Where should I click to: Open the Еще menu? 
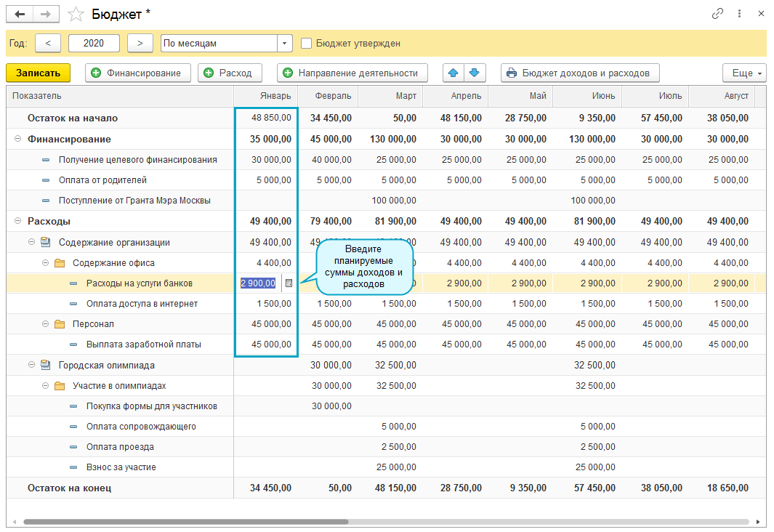pyautogui.click(x=743, y=73)
